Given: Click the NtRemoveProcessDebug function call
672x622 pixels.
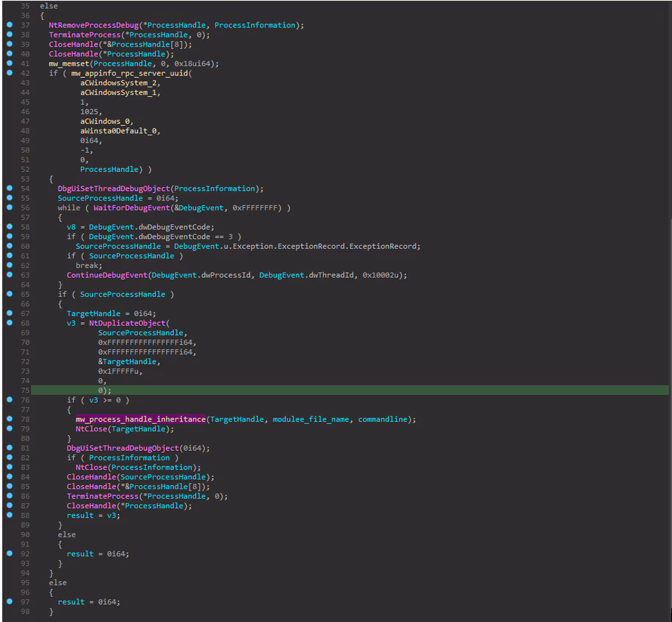Looking at the screenshot, I should [94, 25].
